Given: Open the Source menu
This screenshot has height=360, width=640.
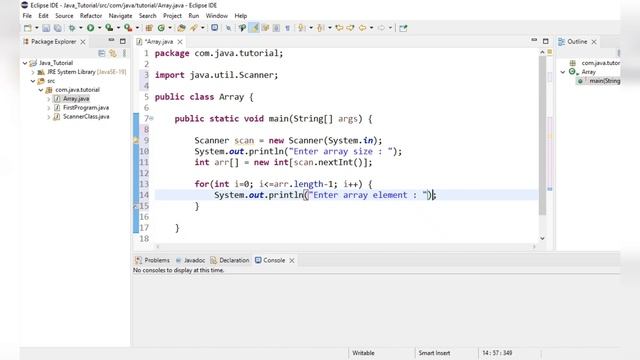Looking at the screenshot, I should coord(64,16).
